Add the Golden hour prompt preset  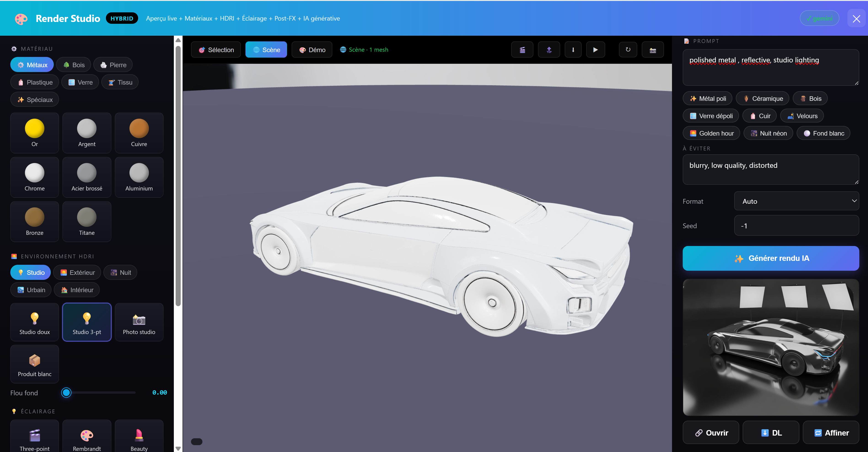click(x=711, y=133)
